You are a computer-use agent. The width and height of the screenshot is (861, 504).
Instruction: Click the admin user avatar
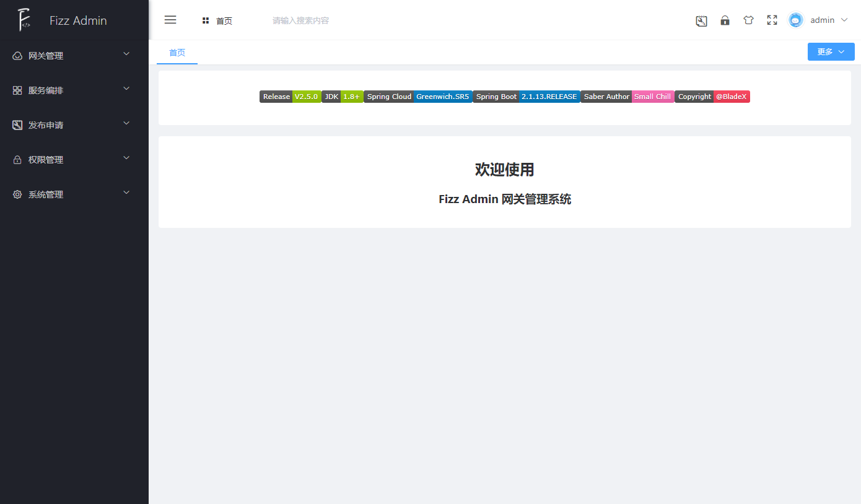[x=796, y=20]
